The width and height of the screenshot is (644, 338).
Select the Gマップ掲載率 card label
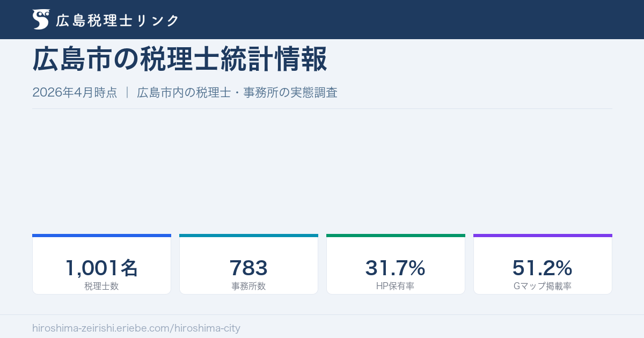point(543,286)
